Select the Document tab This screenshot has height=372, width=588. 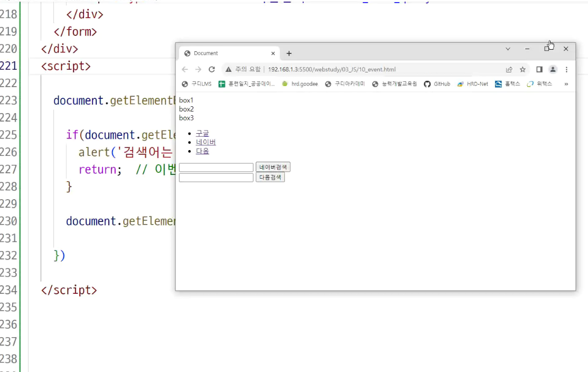229,53
